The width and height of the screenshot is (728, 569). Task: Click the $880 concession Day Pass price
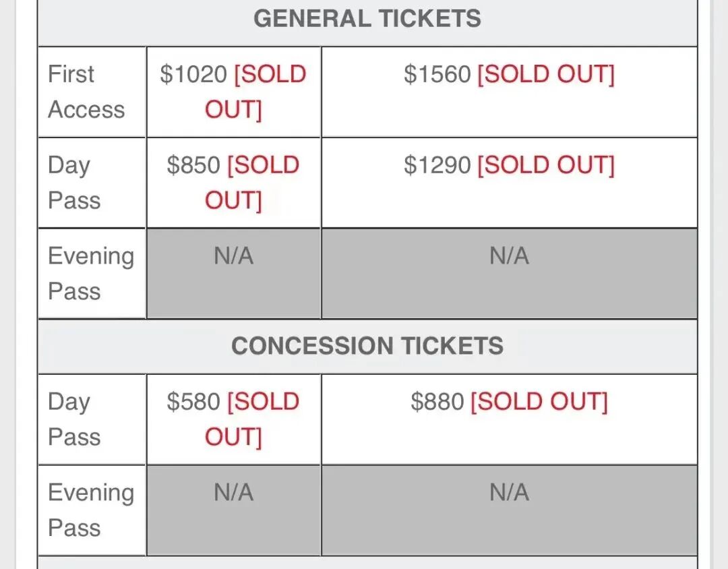(437, 402)
